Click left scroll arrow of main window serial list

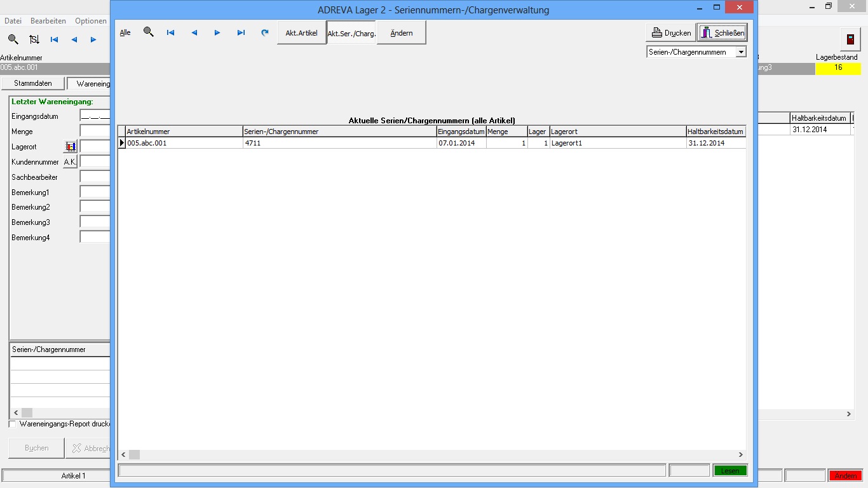pos(15,413)
